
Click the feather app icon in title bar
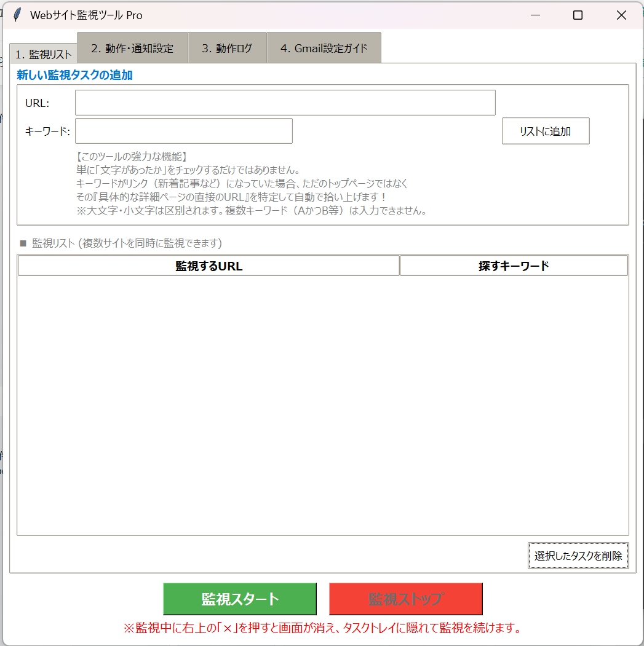point(17,15)
